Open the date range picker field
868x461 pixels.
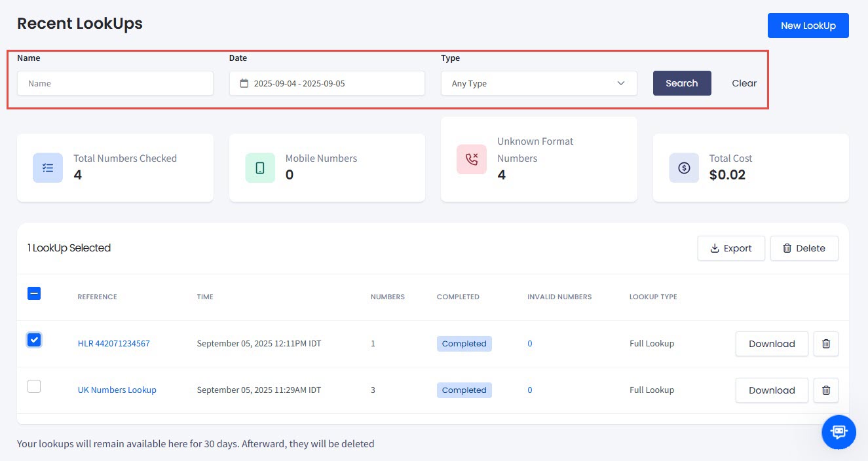coord(327,83)
